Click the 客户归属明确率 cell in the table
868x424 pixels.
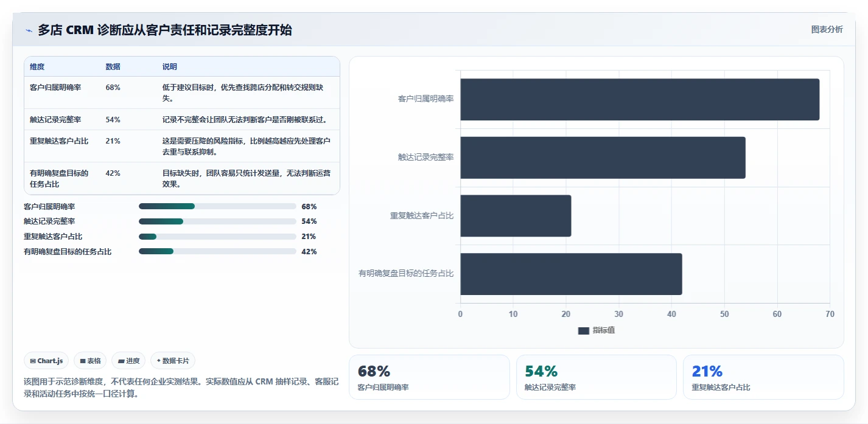pyautogui.click(x=55, y=87)
